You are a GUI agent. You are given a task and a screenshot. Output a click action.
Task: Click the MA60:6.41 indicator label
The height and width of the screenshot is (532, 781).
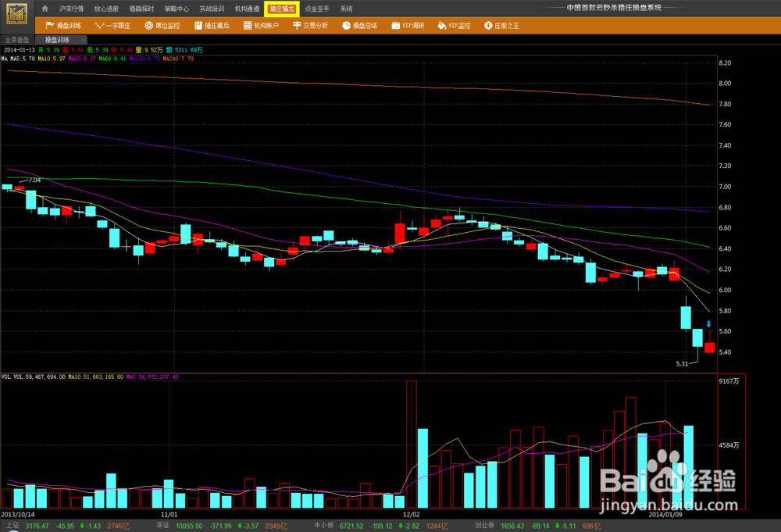[112, 59]
